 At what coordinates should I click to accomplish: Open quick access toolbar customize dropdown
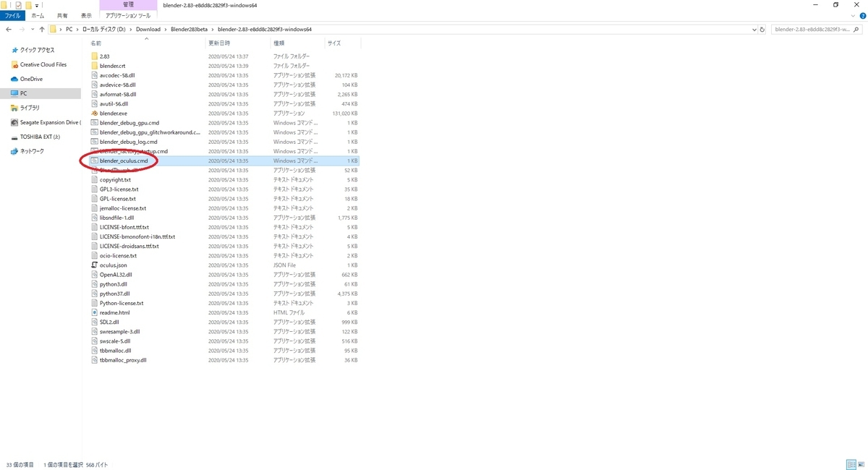tap(38, 6)
